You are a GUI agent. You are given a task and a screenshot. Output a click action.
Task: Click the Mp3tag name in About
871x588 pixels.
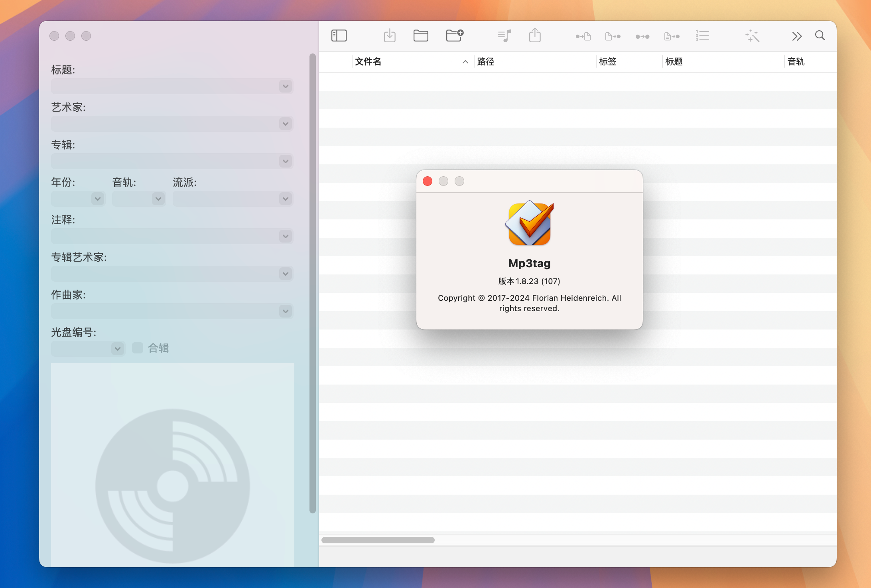click(530, 264)
